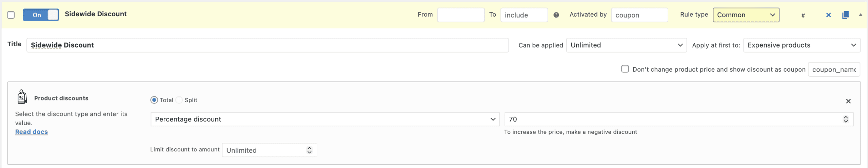The width and height of the screenshot is (868, 168).
Task: Duplicate the Sidewide Discount rule
Action: coord(845,15)
